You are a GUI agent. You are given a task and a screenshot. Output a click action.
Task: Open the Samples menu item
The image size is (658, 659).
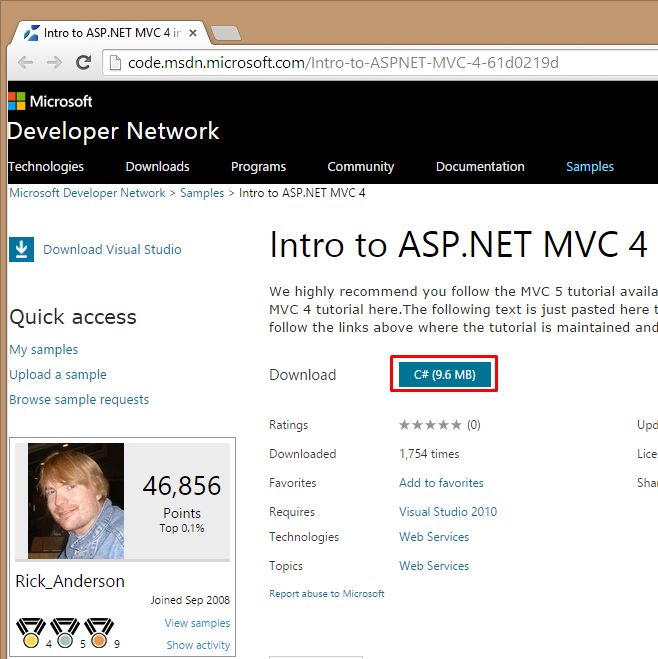coord(590,166)
